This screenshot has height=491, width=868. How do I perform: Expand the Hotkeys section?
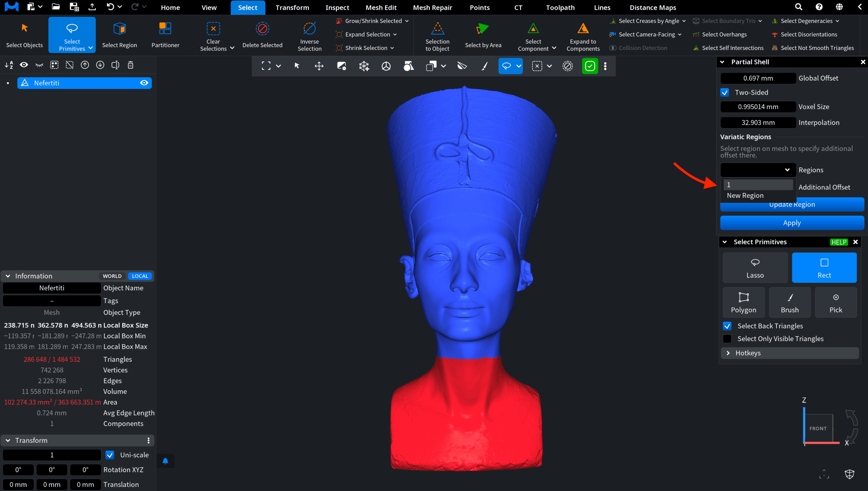coord(790,353)
